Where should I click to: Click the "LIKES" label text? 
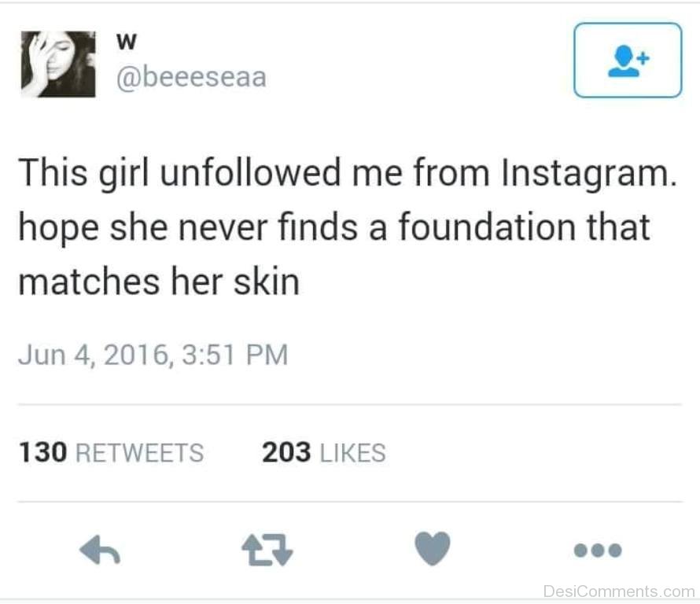pos(352,454)
